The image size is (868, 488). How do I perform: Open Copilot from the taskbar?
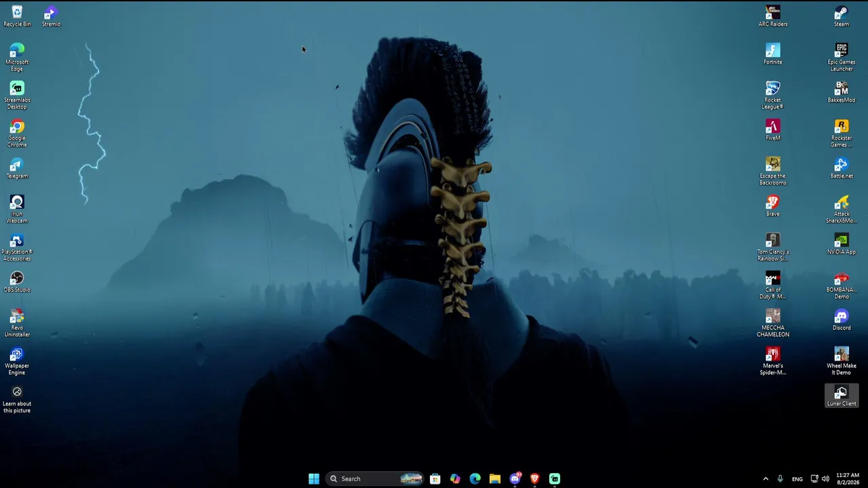pyautogui.click(x=455, y=479)
